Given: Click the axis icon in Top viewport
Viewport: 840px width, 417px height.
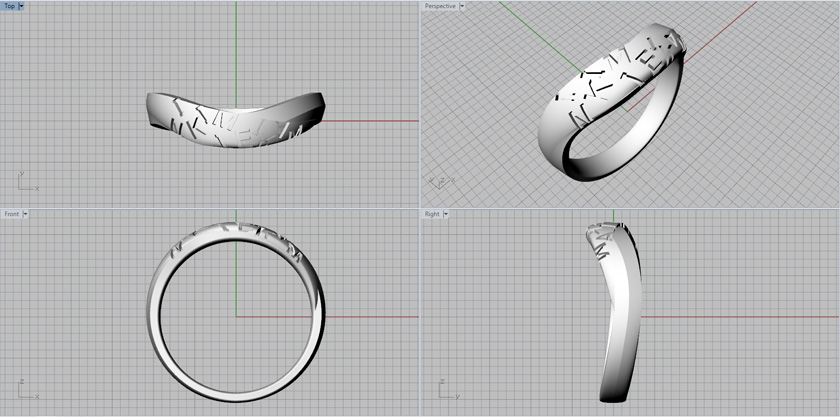Looking at the screenshot, I should pos(25,182).
